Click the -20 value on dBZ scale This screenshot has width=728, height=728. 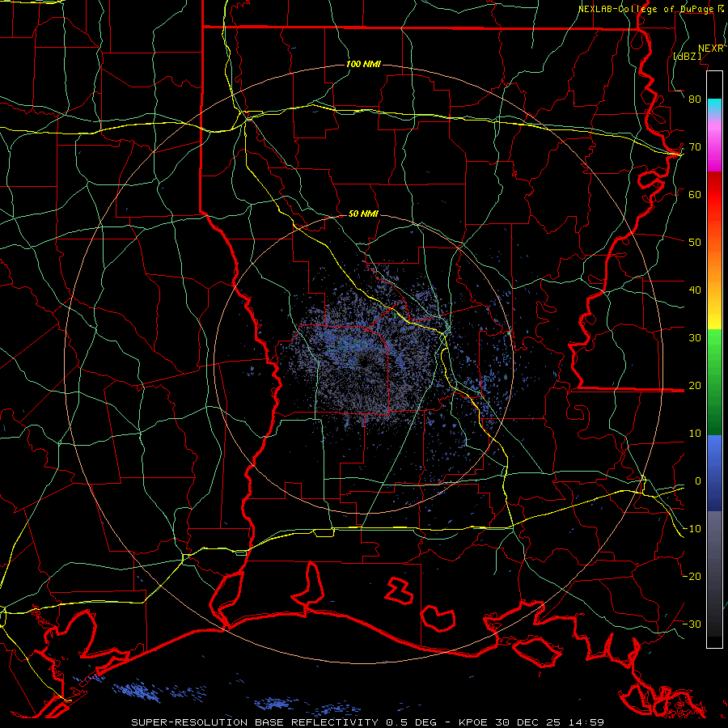(x=692, y=577)
